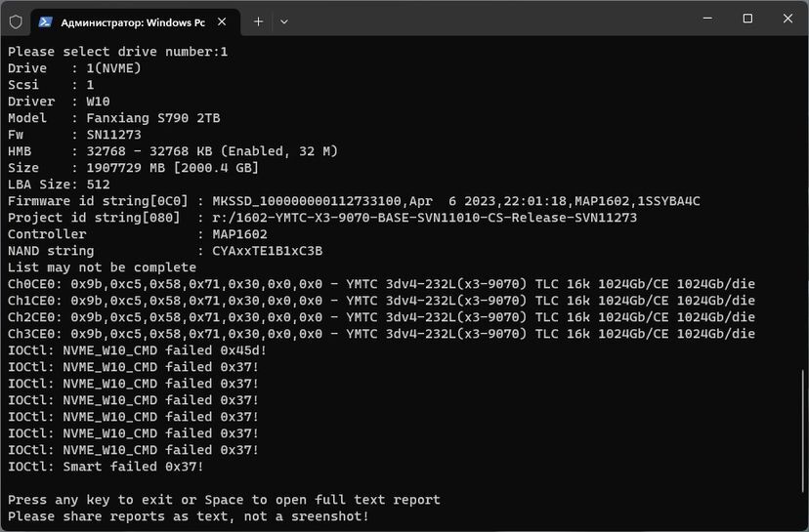Click the administrator shield icon in title bar

16,20
